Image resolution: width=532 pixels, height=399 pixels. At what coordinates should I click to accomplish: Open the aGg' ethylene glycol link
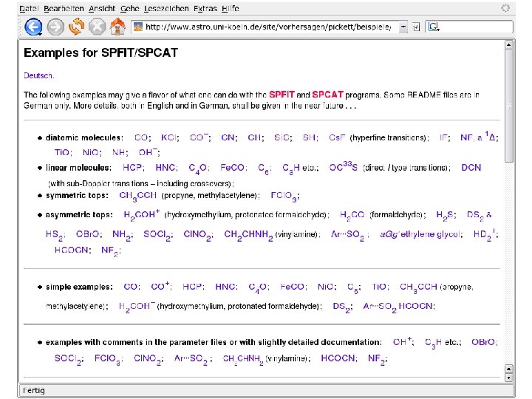420,234
